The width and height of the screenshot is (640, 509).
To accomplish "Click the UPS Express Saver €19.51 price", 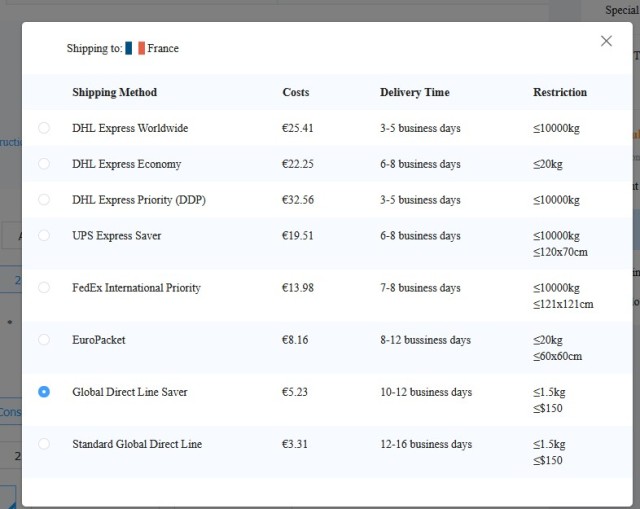I will [x=298, y=236].
